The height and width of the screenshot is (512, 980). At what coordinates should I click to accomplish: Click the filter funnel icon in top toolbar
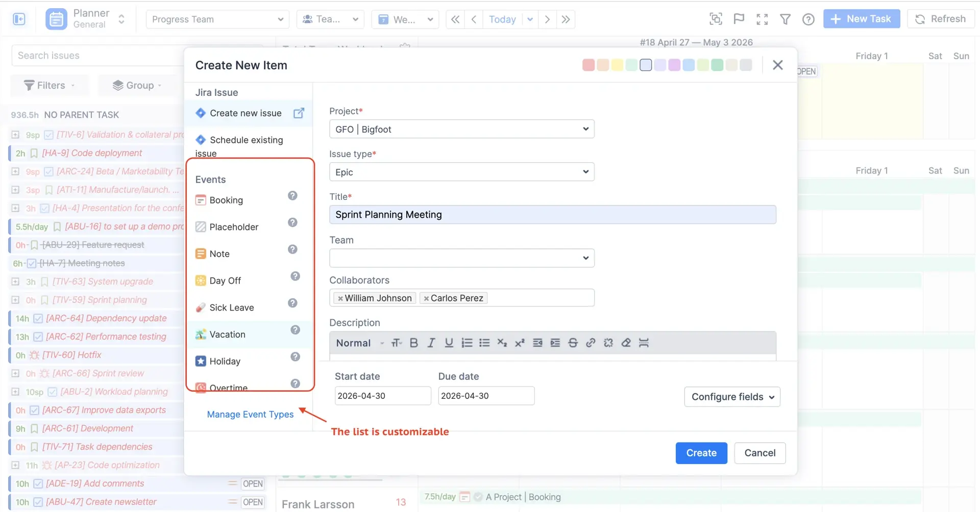(785, 19)
